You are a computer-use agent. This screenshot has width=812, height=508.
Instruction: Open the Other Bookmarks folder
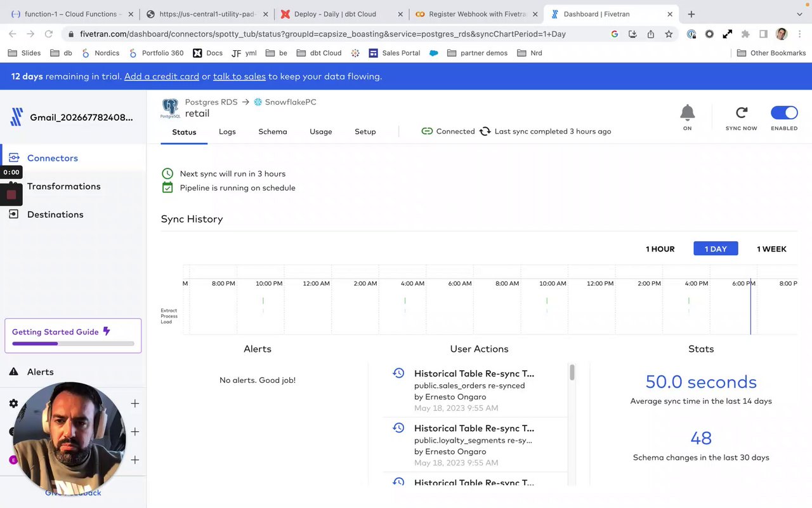click(771, 53)
